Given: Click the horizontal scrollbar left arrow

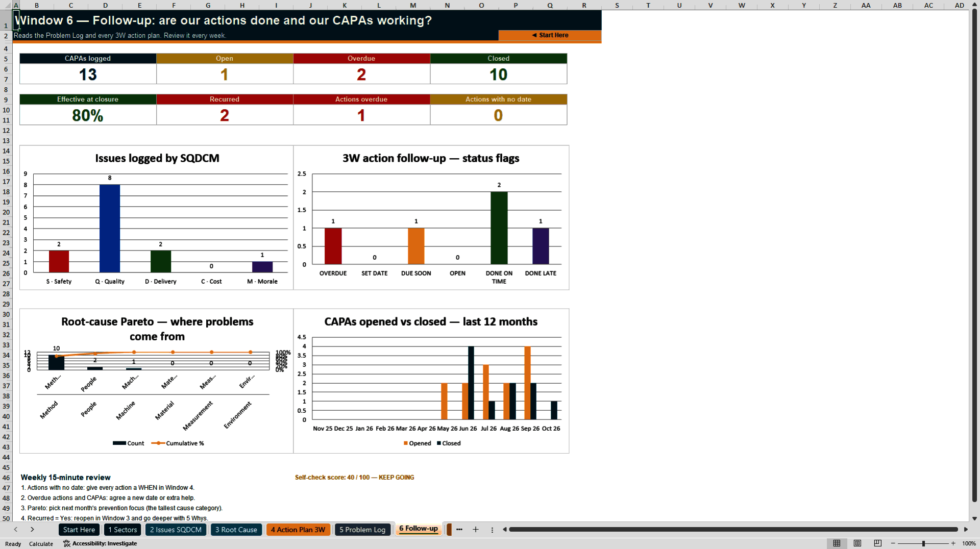Looking at the screenshot, I should click(x=504, y=530).
